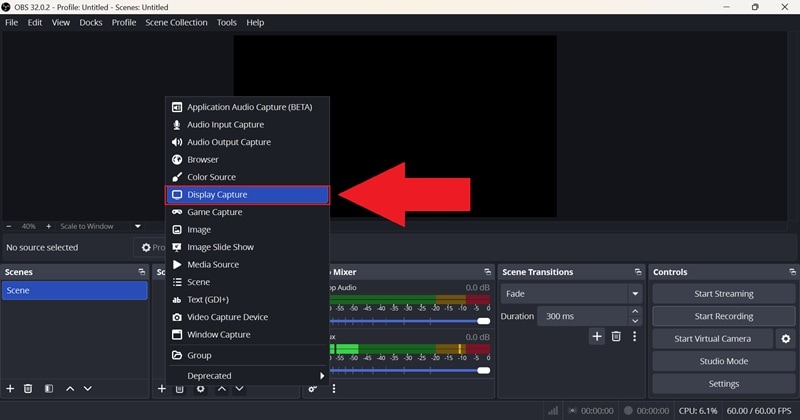800x420 pixels.
Task: Start the Virtual Camera
Action: click(712, 339)
